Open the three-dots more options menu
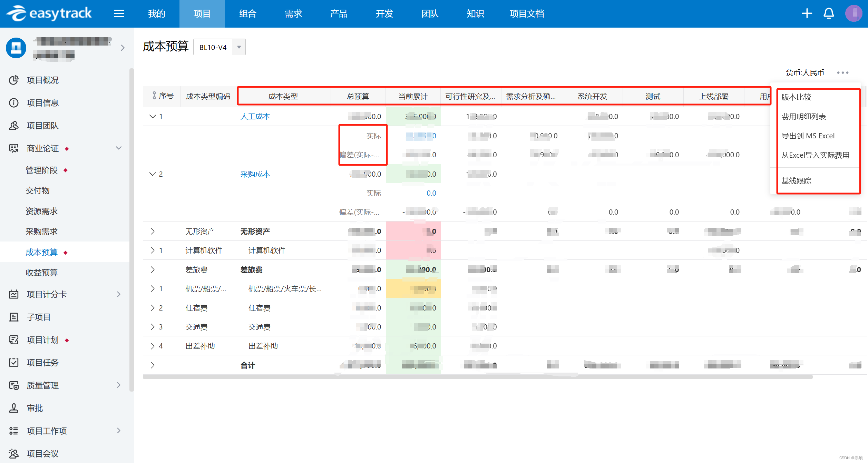Screen dimensions: 868x463 point(842,72)
